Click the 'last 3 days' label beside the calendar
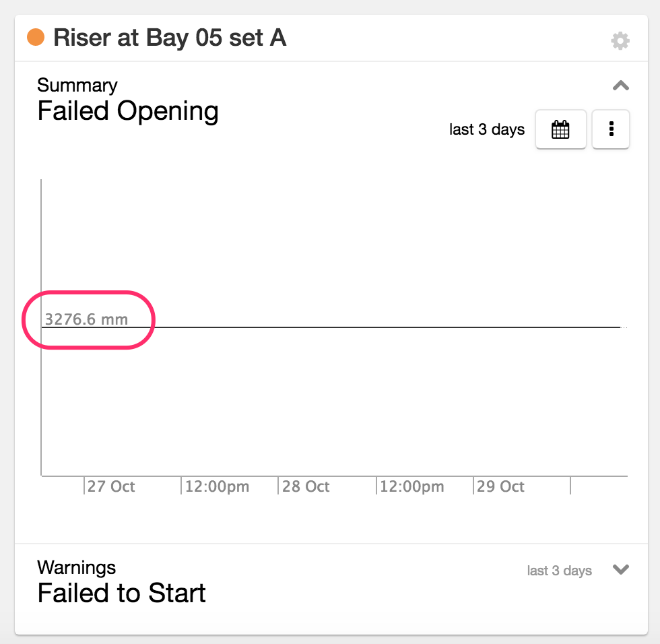 coord(487,129)
